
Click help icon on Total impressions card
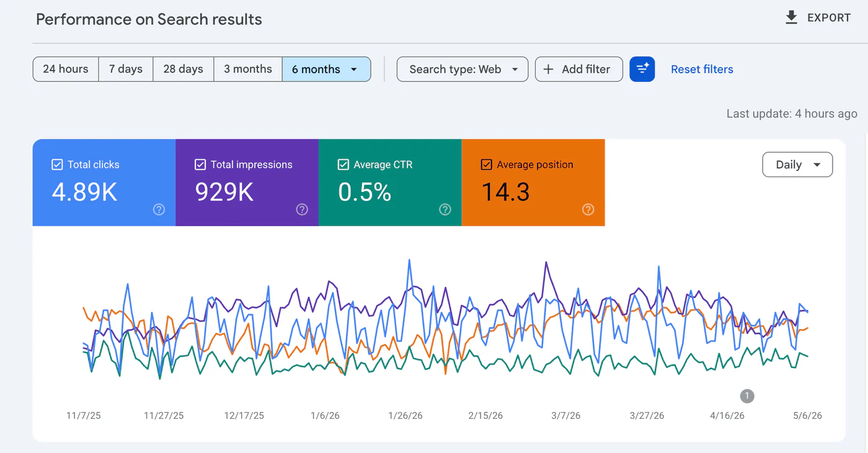pos(302,209)
